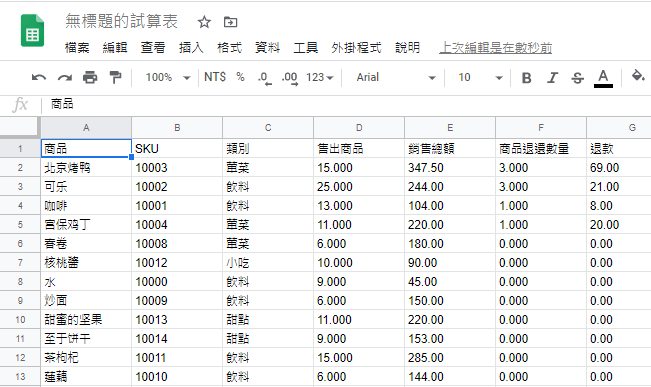The height and width of the screenshot is (387, 651).
Task: Print the spreadsheet
Action: [x=90, y=77]
